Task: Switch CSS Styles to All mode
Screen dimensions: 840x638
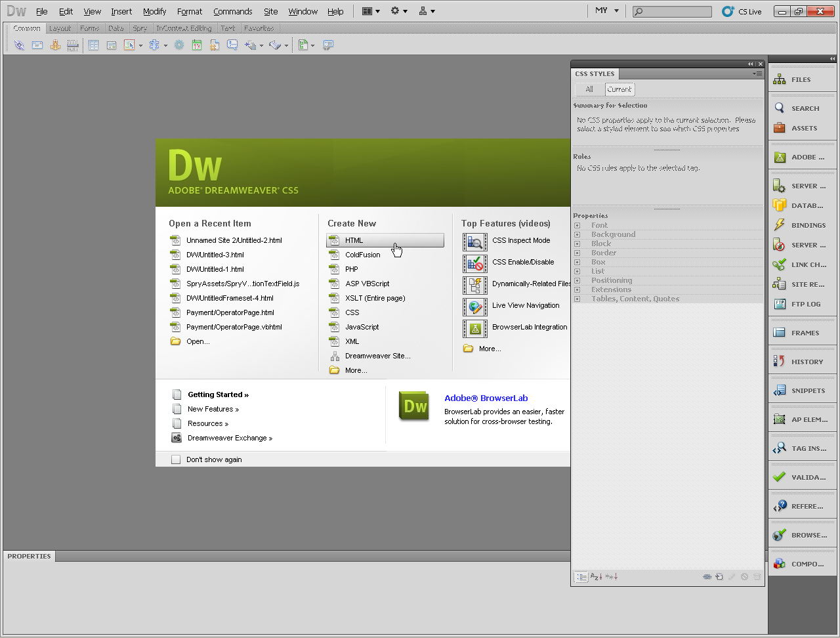Action: click(589, 89)
